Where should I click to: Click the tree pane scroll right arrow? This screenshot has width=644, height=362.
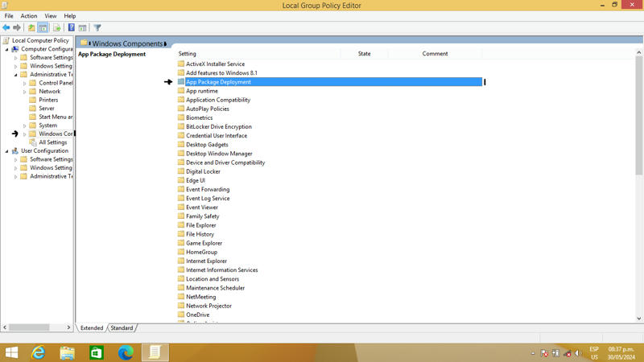pos(68,327)
